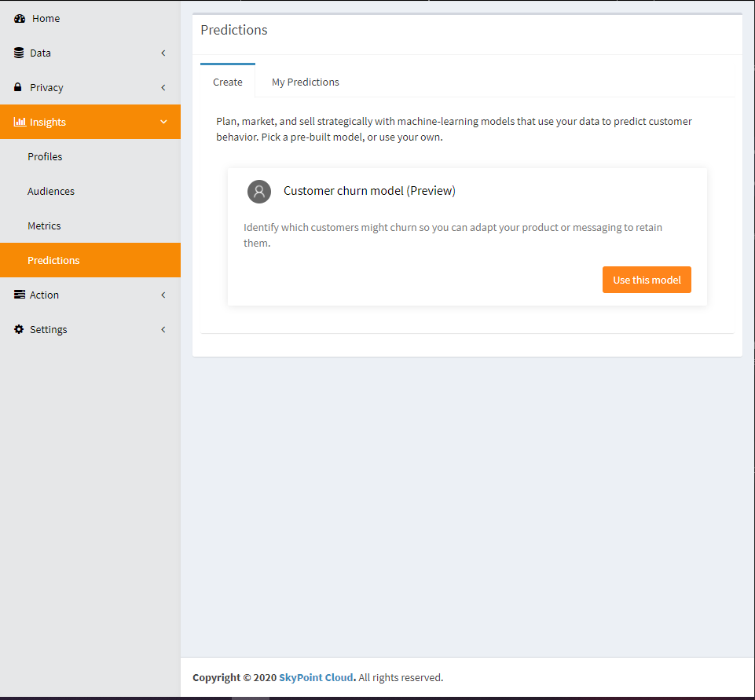Click the Privacy lock icon
755x700 pixels.
18,87
